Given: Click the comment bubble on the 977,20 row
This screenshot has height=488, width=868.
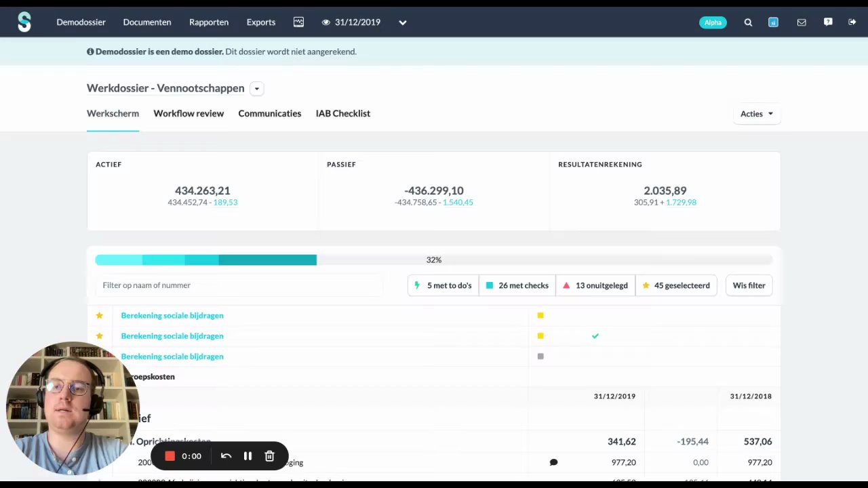Looking at the screenshot, I should point(553,462).
